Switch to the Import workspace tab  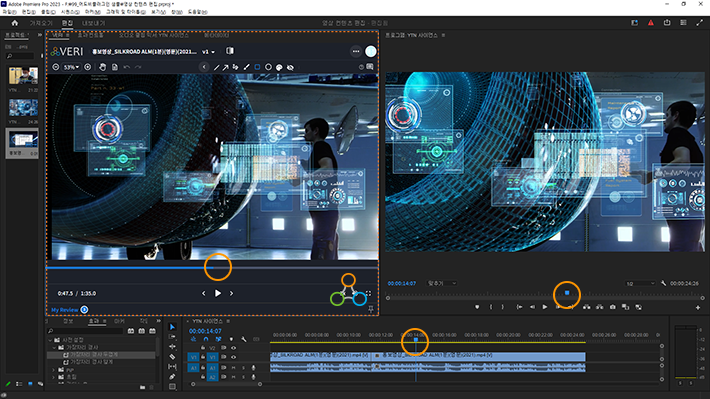pos(41,23)
